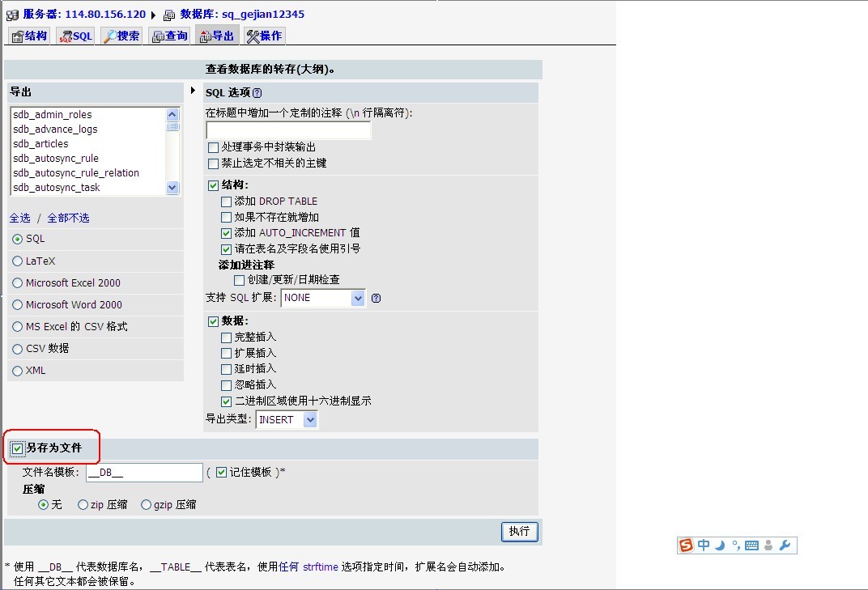Toggle the 数据 checkbox
868x590 pixels.
213,321
